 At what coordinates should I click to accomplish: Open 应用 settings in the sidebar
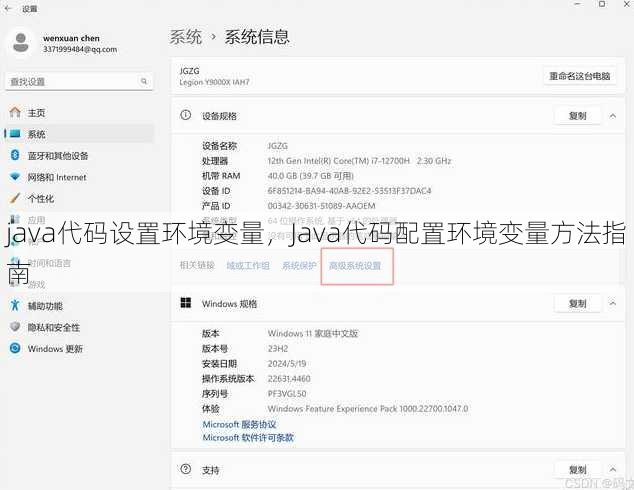point(79,220)
